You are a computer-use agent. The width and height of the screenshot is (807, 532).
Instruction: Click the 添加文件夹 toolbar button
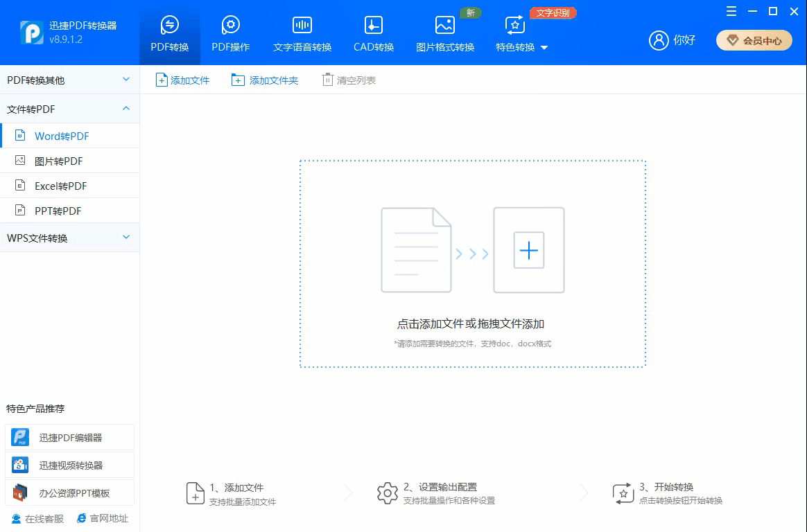pyautogui.click(x=265, y=80)
